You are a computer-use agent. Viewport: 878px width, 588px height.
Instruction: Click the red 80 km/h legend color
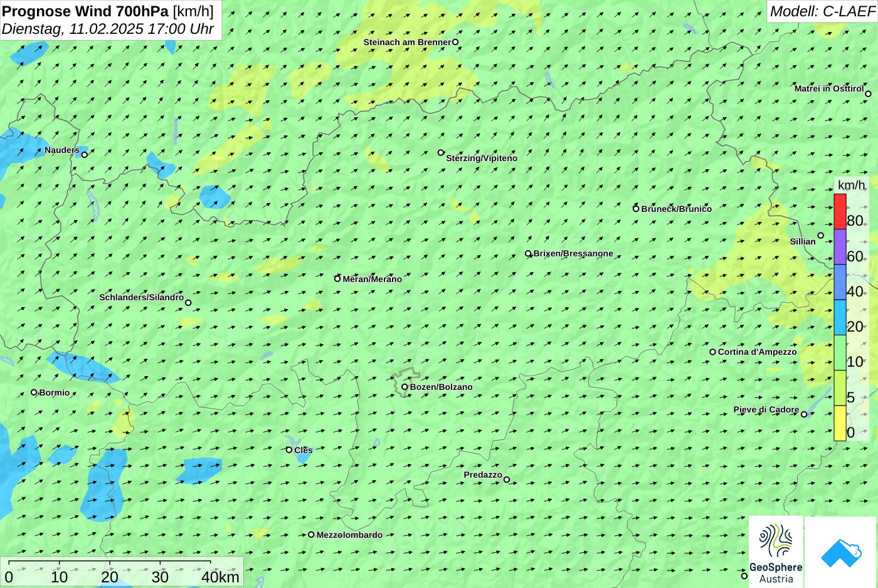tap(840, 212)
